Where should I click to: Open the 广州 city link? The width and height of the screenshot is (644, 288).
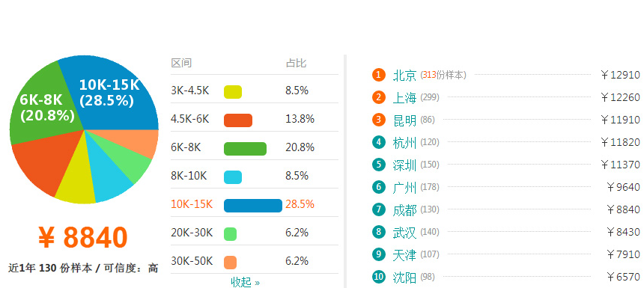tap(404, 188)
